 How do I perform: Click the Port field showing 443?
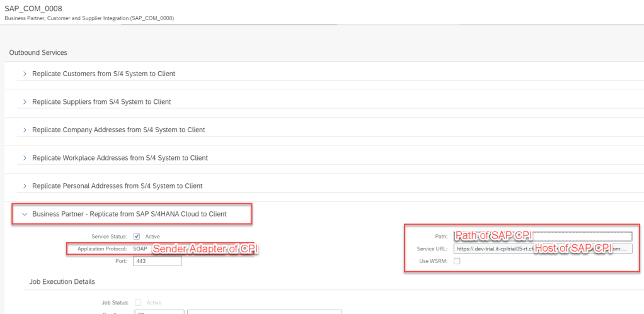[157, 261]
